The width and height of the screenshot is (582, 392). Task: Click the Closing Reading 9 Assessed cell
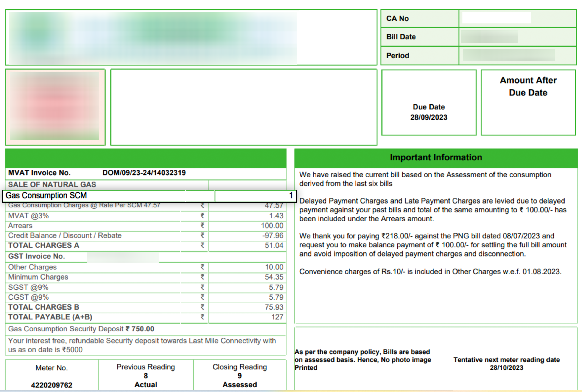click(x=240, y=375)
